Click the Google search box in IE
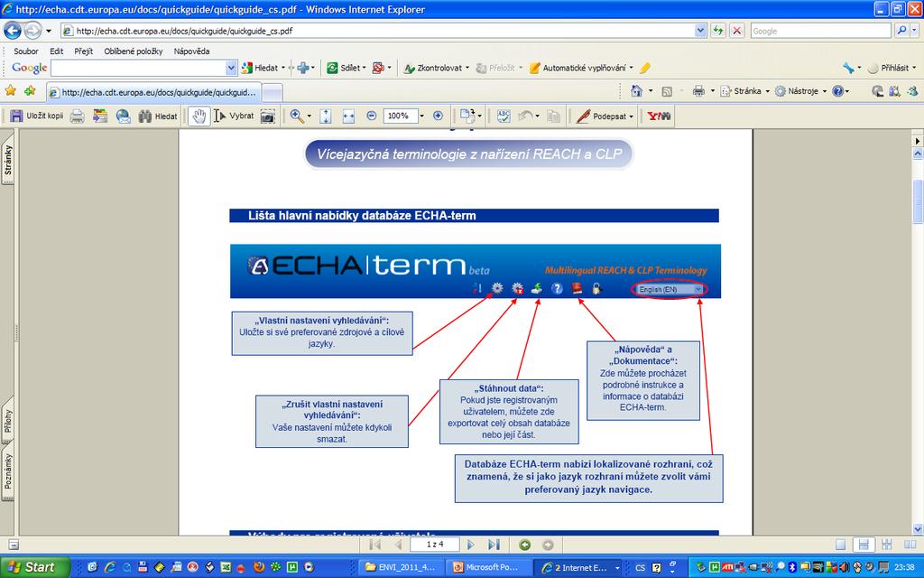 (x=820, y=31)
